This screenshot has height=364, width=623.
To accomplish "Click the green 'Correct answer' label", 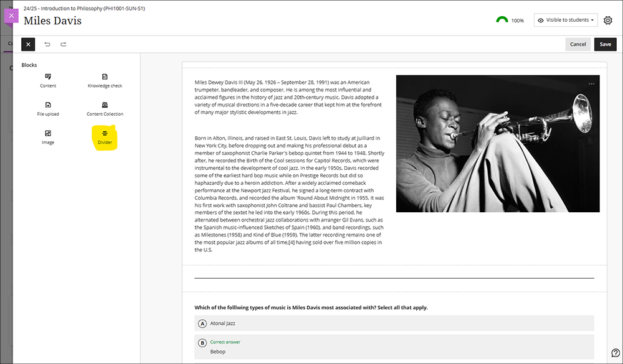I will coord(226,342).
